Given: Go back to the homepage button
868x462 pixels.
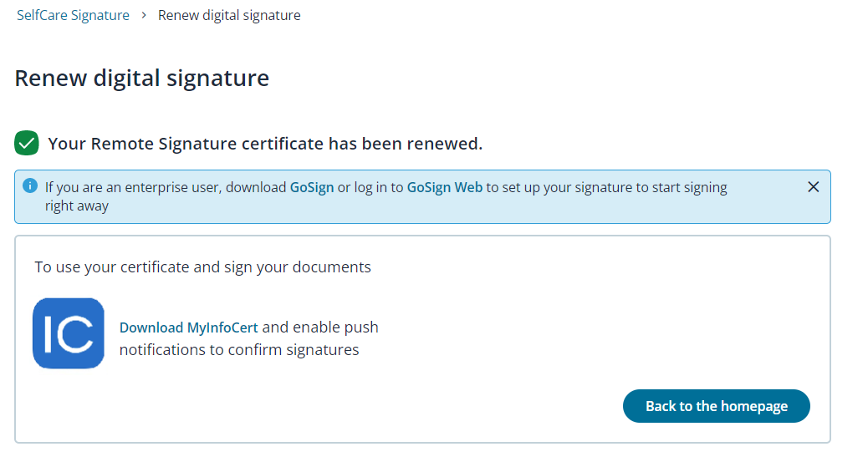Looking at the screenshot, I should tap(717, 406).
